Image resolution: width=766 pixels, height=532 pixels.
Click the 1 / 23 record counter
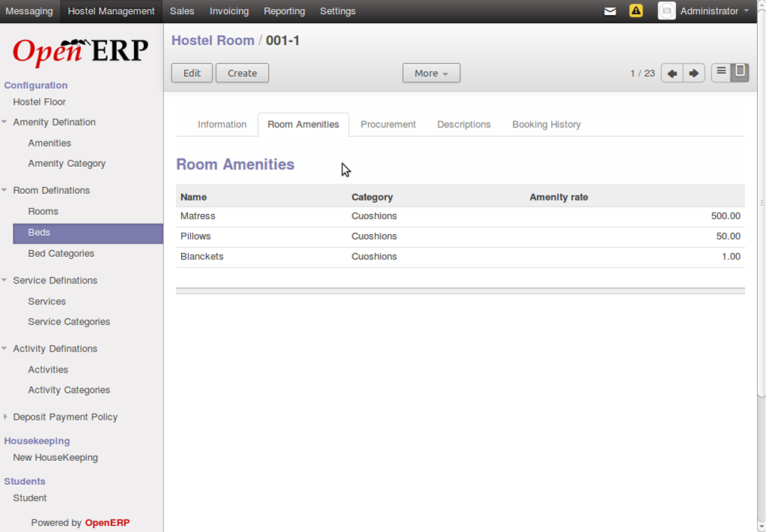tap(642, 73)
